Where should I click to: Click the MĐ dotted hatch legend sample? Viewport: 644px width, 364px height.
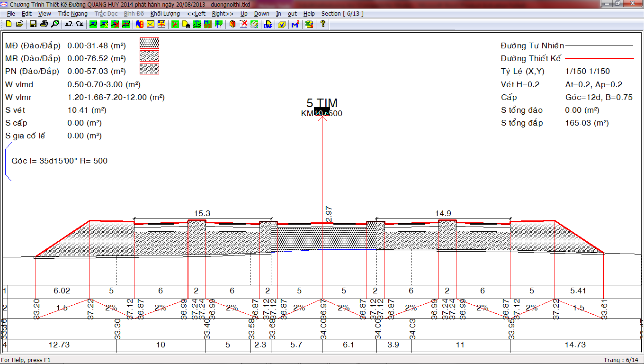[149, 44]
